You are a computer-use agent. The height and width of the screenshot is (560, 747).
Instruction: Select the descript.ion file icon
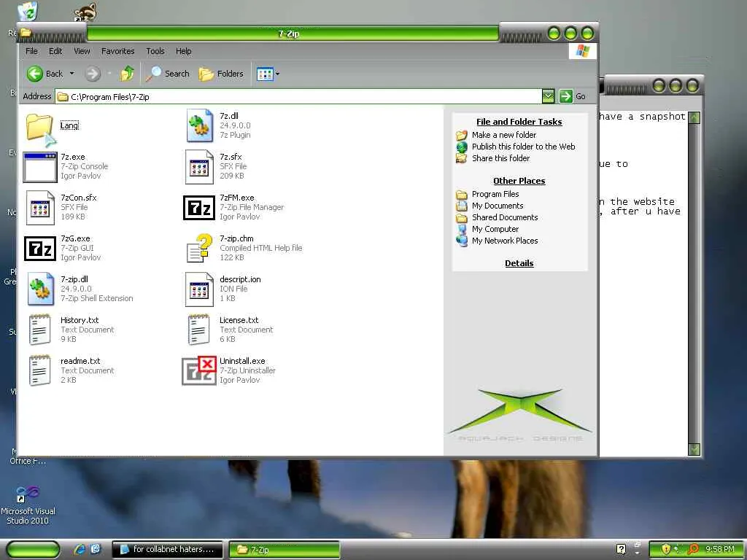point(199,289)
